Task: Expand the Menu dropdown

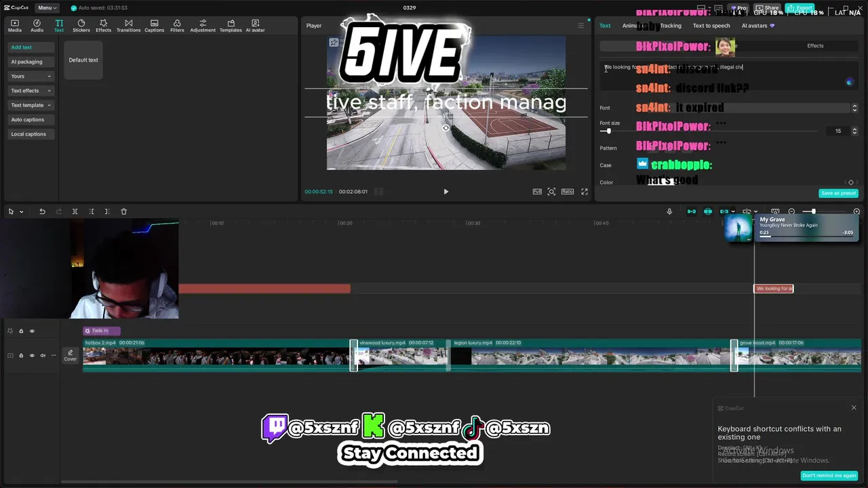Action: 45,7
